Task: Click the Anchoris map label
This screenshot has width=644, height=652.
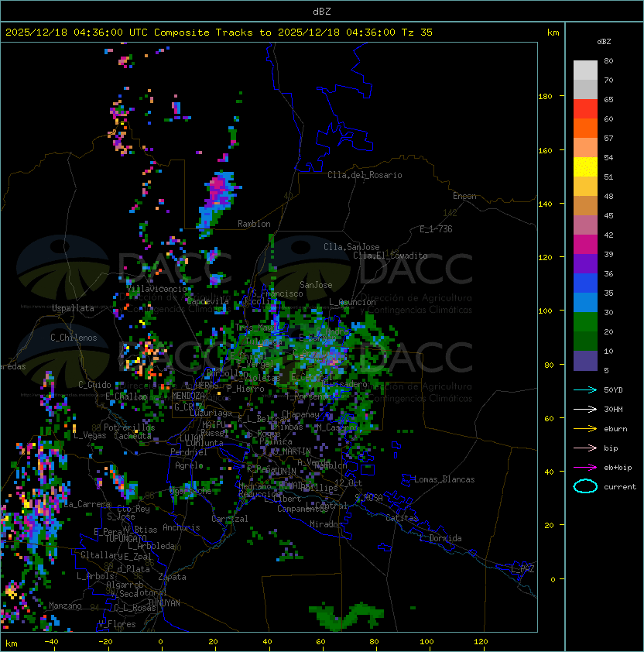Action: [x=181, y=527]
